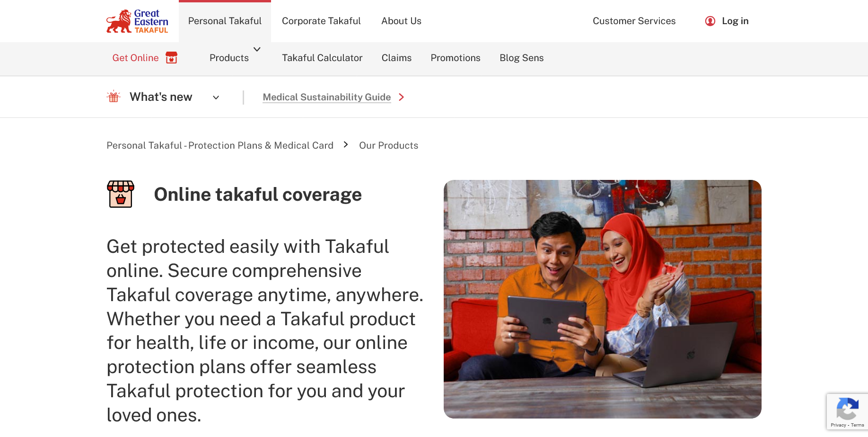868x437 pixels.
Task: Click the Get Online shop icon
Action: pos(171,58)
